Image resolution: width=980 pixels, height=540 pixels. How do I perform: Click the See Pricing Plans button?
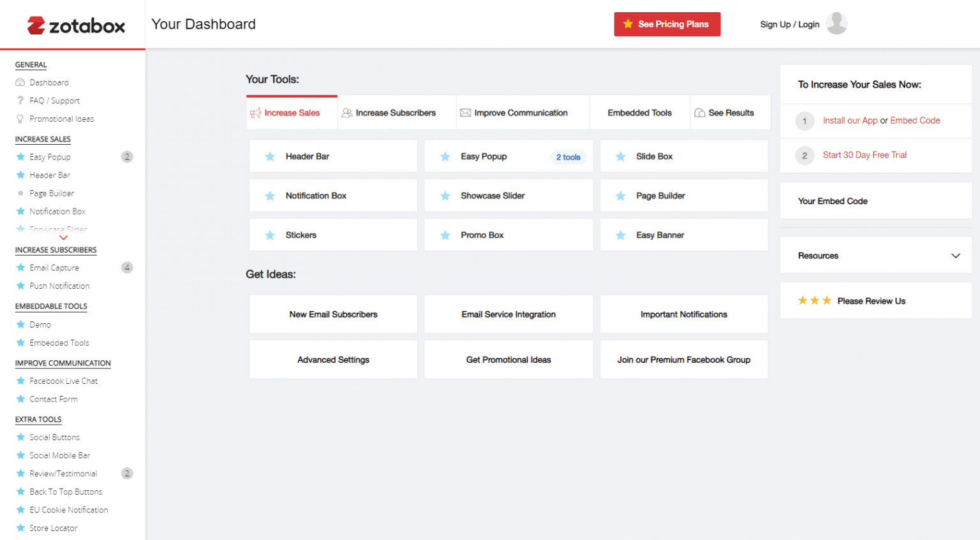[667, 24]
